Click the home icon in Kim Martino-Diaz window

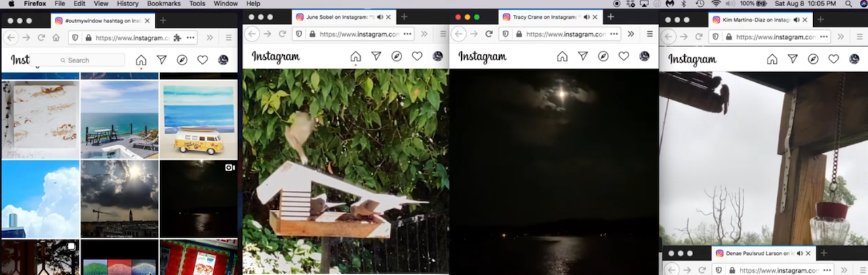coord(772,59)
